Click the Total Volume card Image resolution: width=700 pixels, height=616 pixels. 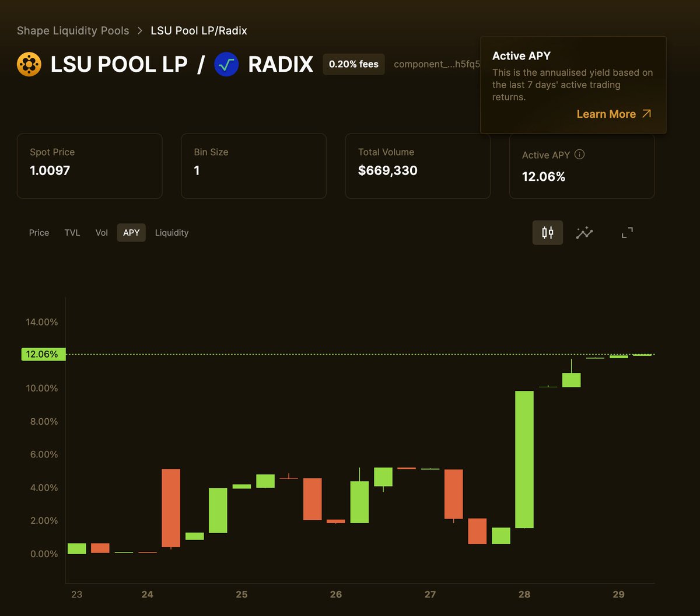pyautogui.click(x=418, y=166)
